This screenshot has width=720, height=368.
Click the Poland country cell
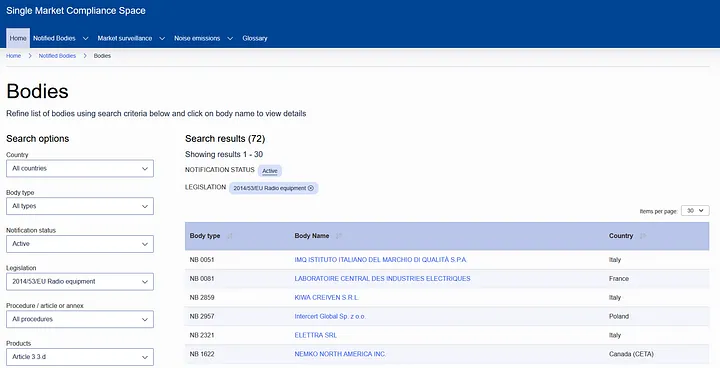coord(619,317)
